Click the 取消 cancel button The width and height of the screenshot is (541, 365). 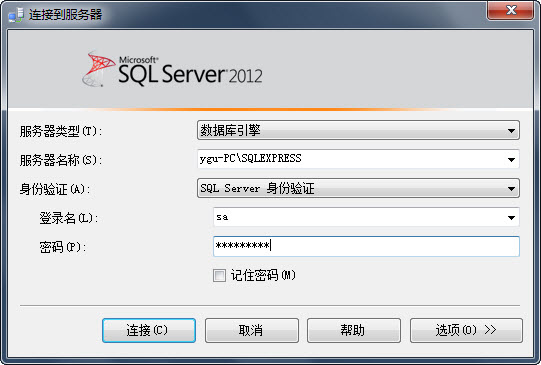[x=252, y=330]
